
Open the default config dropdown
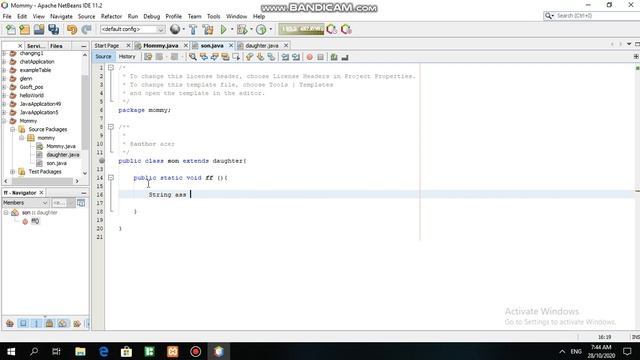[132, 29]
